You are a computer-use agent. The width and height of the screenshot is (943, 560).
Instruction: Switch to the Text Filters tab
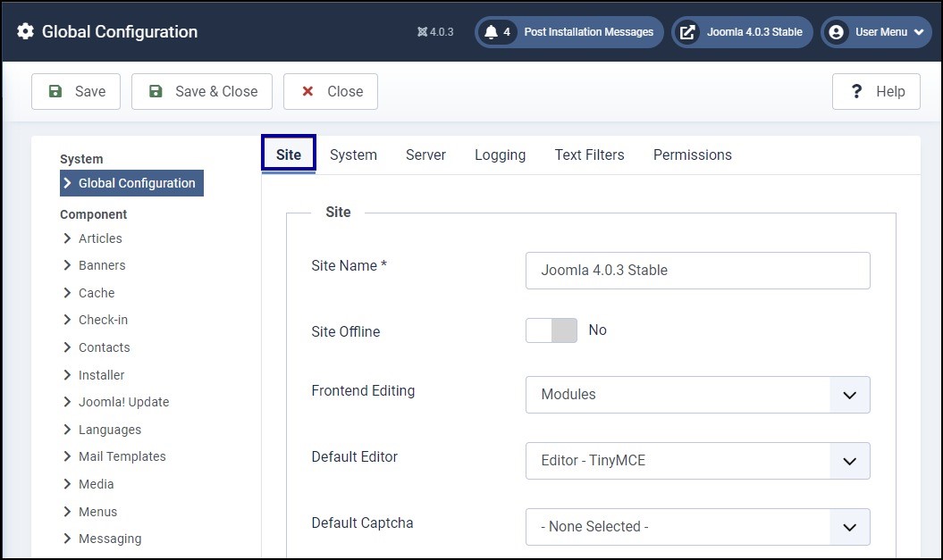click(589, 155)
